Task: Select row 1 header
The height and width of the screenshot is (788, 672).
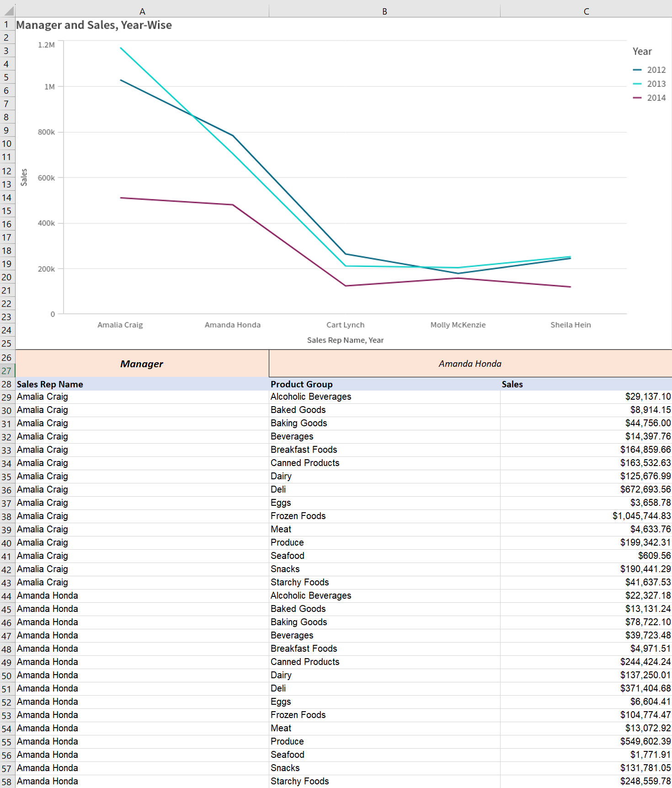Action: [x=7, y=24]
